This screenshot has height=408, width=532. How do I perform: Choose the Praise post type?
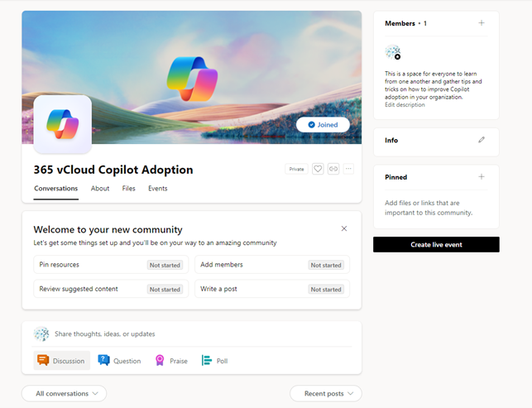point(171,361)
